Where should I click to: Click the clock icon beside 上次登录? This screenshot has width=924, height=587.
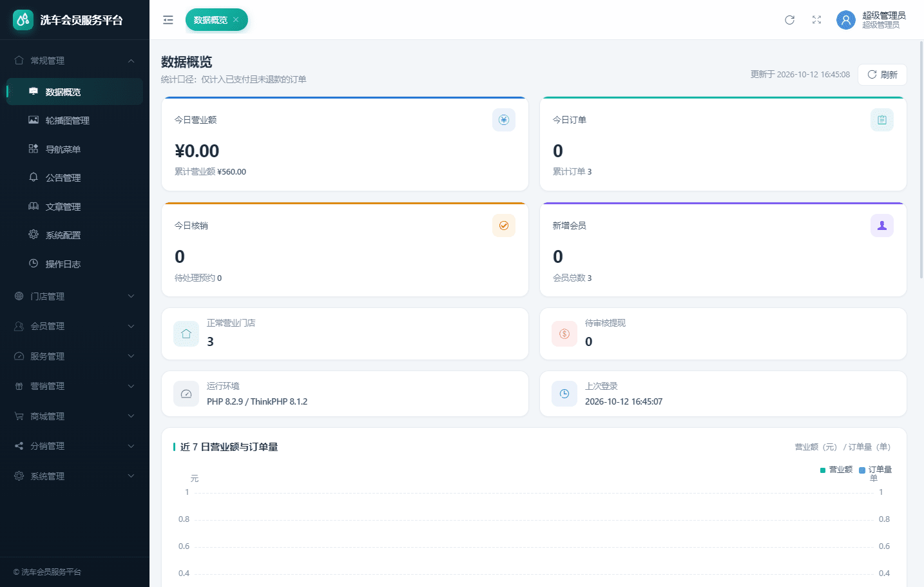pyautogui.click(x=564, y=394)
